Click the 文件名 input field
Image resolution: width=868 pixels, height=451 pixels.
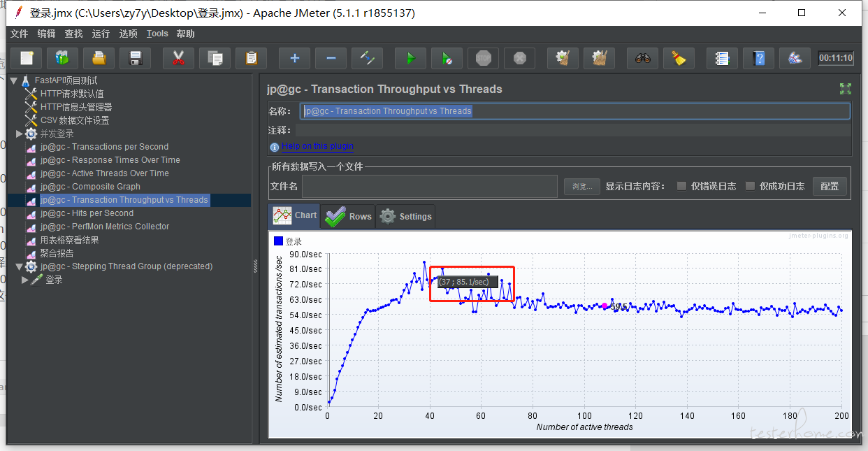(x=430, y=186)
